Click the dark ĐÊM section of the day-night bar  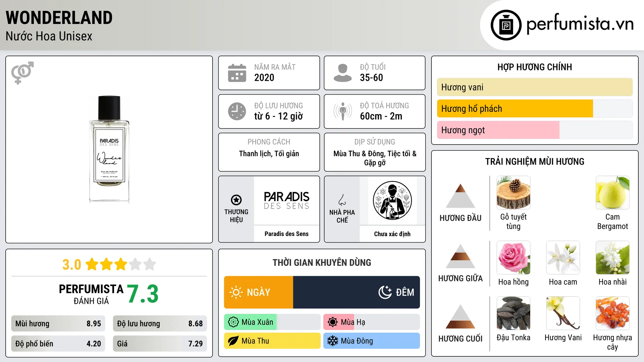click(x=357, y=292)
